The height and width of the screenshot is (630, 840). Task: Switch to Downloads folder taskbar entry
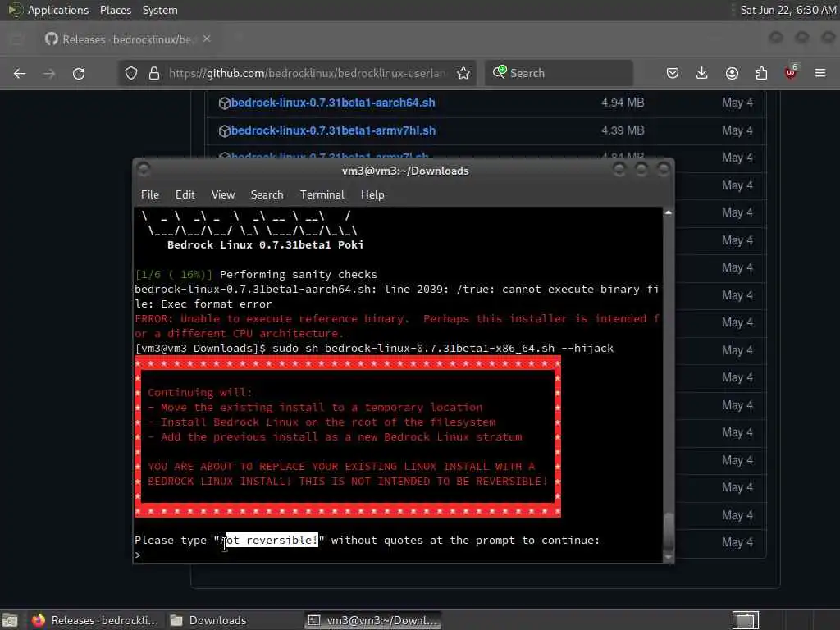click(209, 620)
